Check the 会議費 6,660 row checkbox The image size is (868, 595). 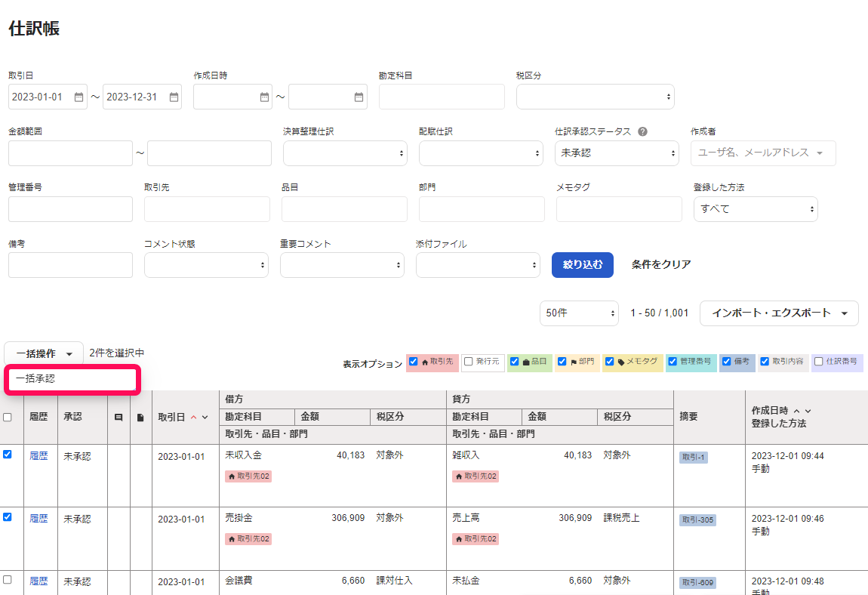click(8, 579)
